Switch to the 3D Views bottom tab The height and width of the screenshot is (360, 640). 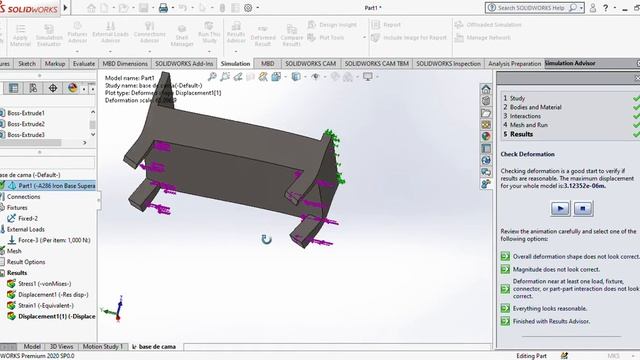(x=61, y=347)
